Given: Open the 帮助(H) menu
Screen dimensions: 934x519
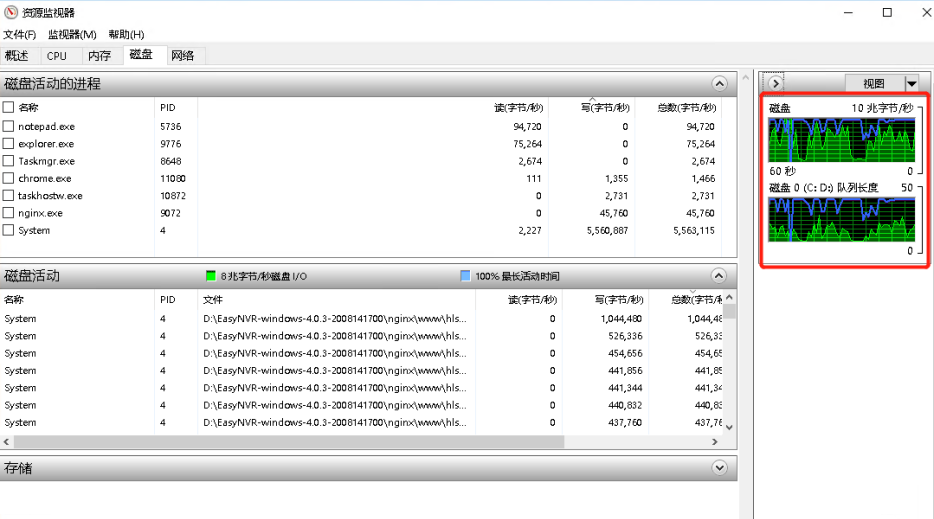Looking at the screenshot, I should [126, 35].
